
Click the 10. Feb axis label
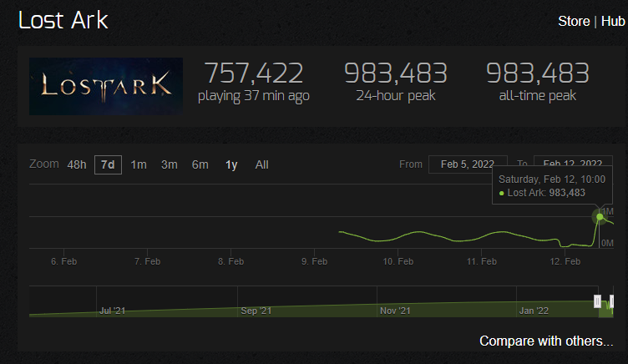(398, 261)
